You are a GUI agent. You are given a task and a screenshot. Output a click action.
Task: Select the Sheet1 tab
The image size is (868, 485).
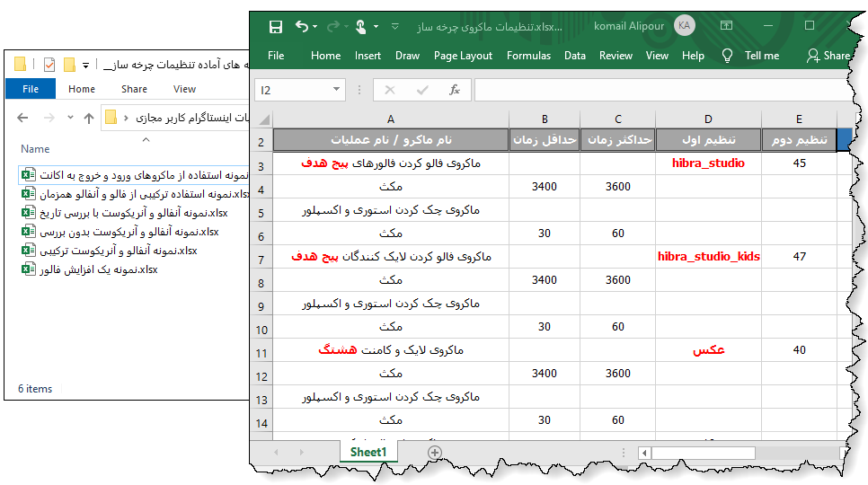coord(368,452)
